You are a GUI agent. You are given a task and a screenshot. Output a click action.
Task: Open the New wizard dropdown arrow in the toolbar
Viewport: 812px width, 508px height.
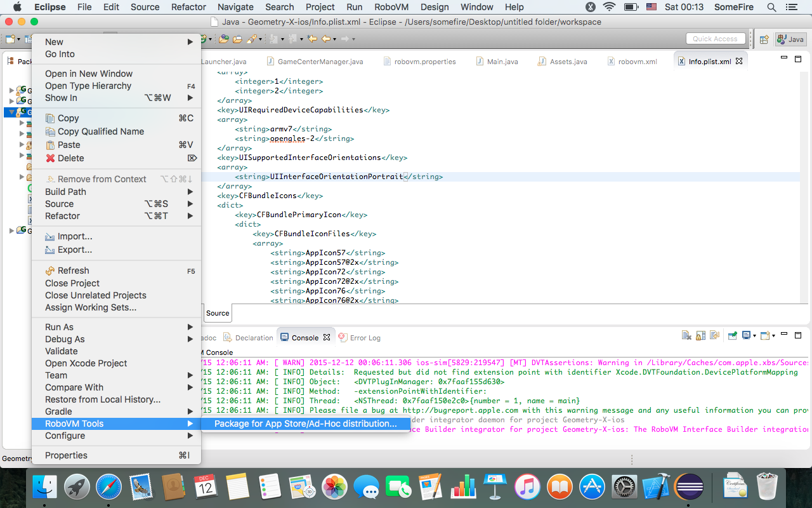click(x=18, y=39)
